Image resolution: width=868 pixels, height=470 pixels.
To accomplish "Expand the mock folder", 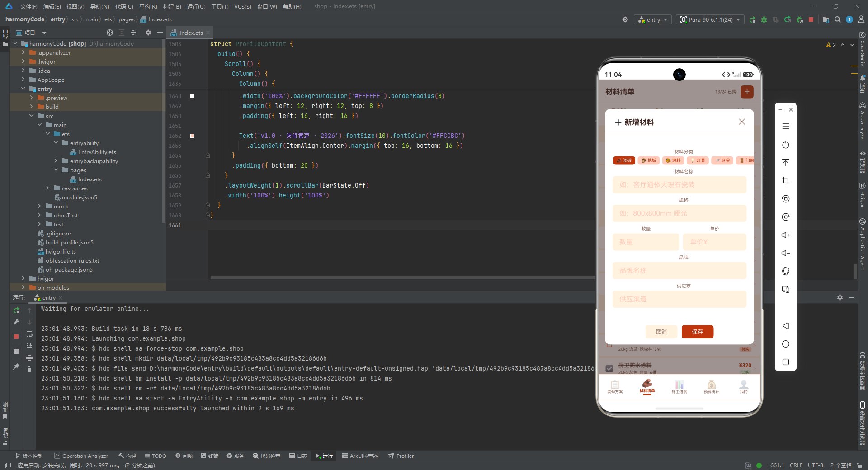I will 39,206.
